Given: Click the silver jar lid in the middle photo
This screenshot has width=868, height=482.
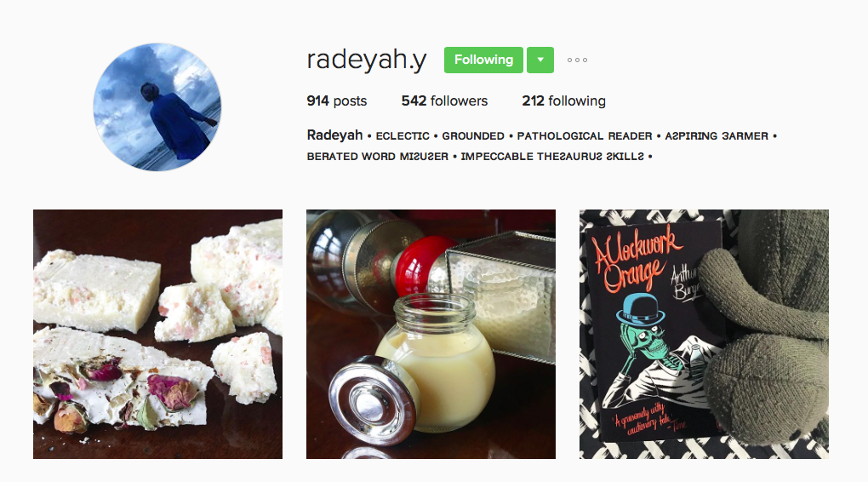Looking at the screenshot, I should (x=373, y=400).
